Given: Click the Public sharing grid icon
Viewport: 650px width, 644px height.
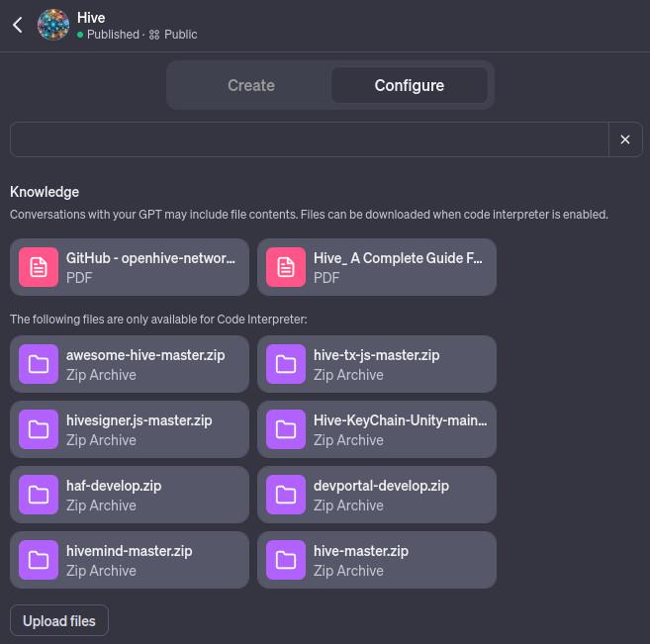Looking at the screenshot, I should 154,35.
